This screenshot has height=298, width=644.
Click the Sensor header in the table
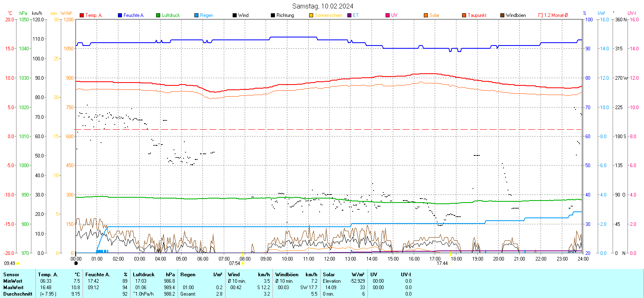tap(11, 275)
